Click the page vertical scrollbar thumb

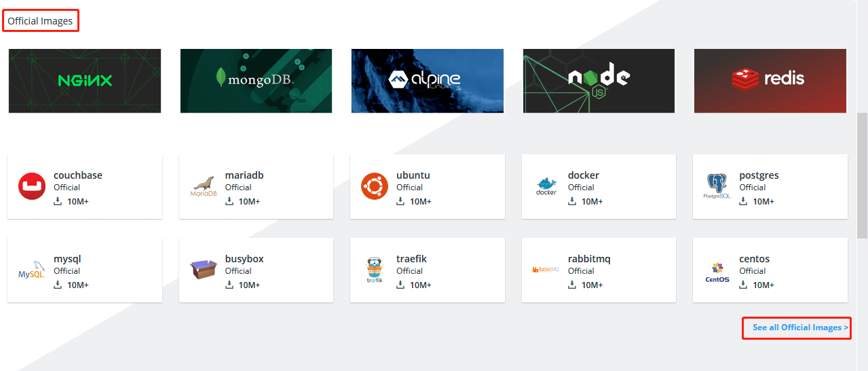click(862, 175)
